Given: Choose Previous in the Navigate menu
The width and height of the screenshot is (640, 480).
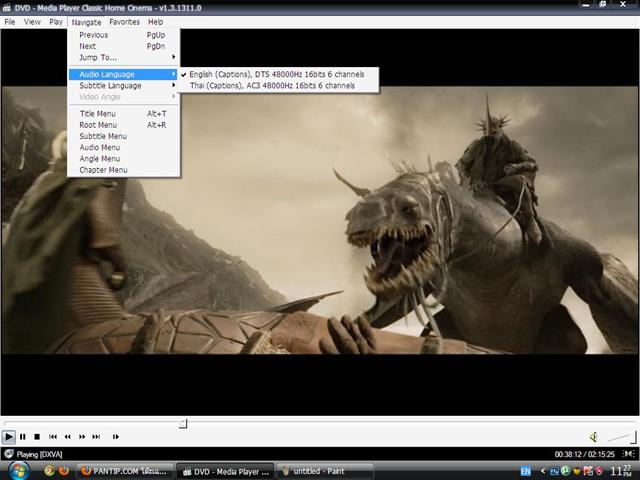Looking at the screenshot, I should tap(124, 35).
